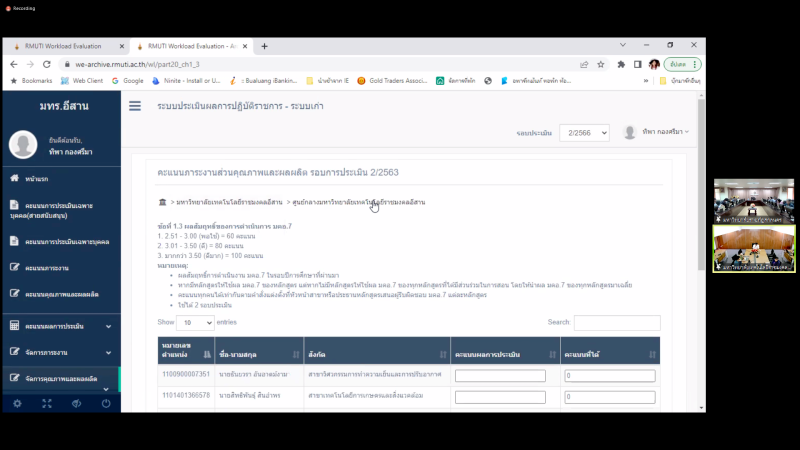
Task: Expand คะแนนผลการประเมิน sidebar submenu
Action: [x=60, y=326]
